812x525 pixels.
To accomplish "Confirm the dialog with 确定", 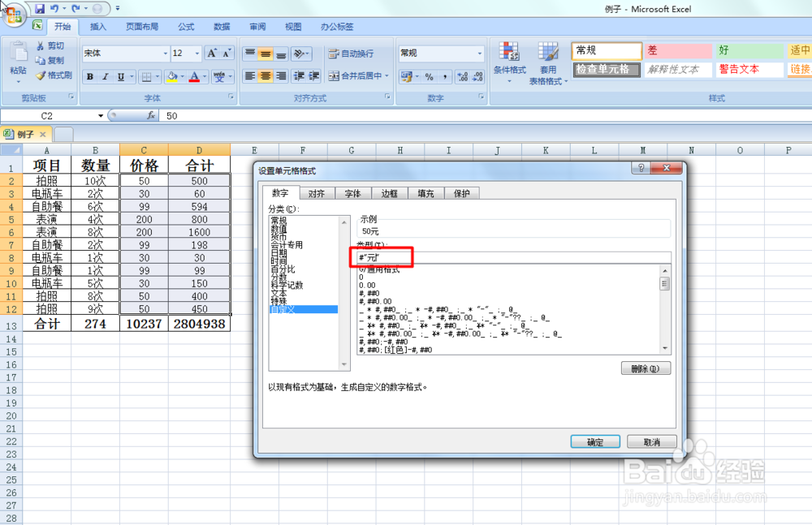I will coord(595,442).
